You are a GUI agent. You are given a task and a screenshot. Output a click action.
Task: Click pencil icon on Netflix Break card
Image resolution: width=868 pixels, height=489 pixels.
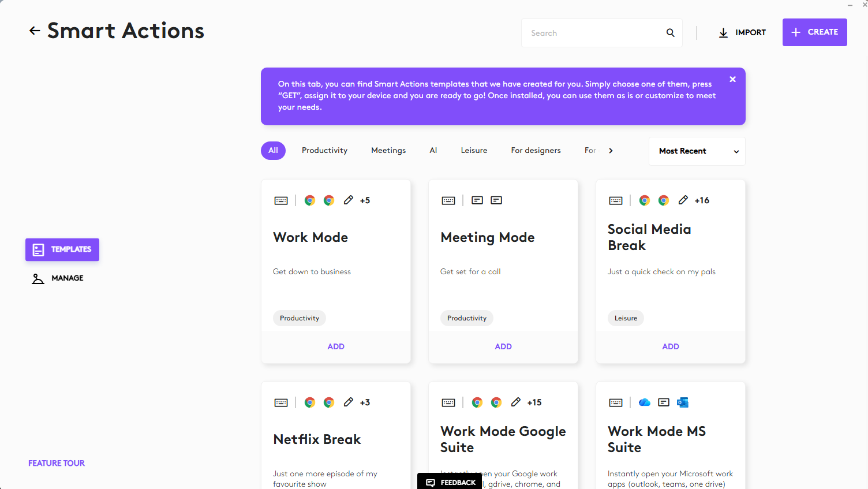348,402
